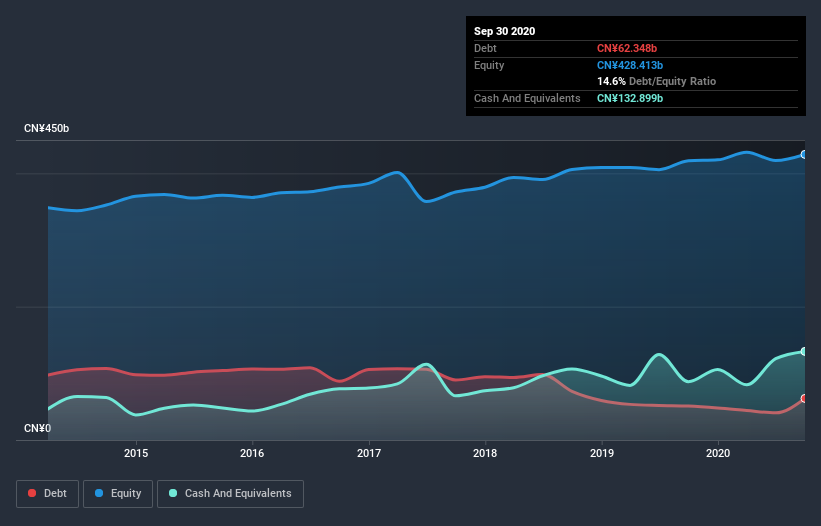
Task: Click the Debt label in the tooltip
Action: tap(485, 48)
